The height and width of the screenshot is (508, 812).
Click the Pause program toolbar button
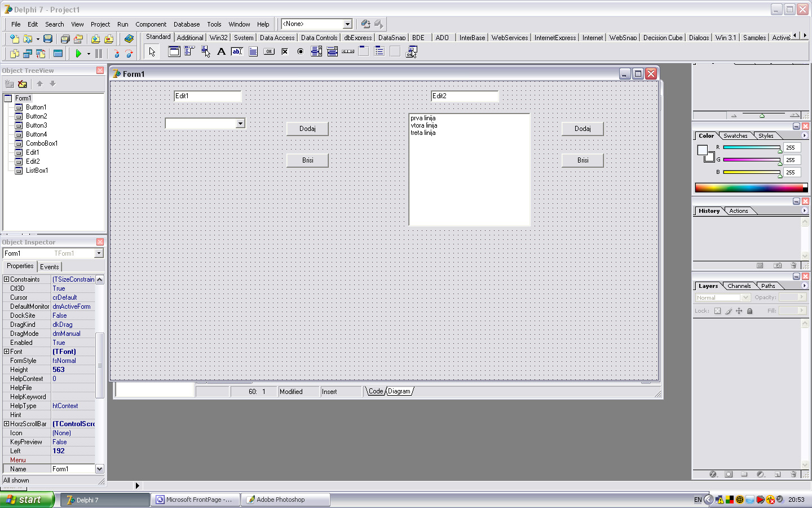(99, 54)
